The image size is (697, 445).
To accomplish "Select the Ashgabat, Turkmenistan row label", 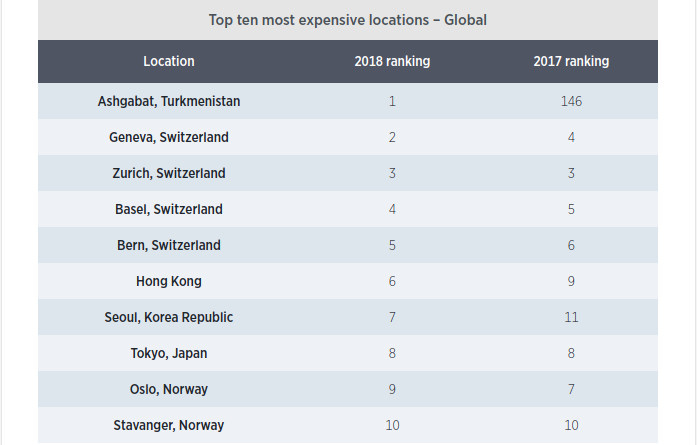I will (x=169, y=101).
